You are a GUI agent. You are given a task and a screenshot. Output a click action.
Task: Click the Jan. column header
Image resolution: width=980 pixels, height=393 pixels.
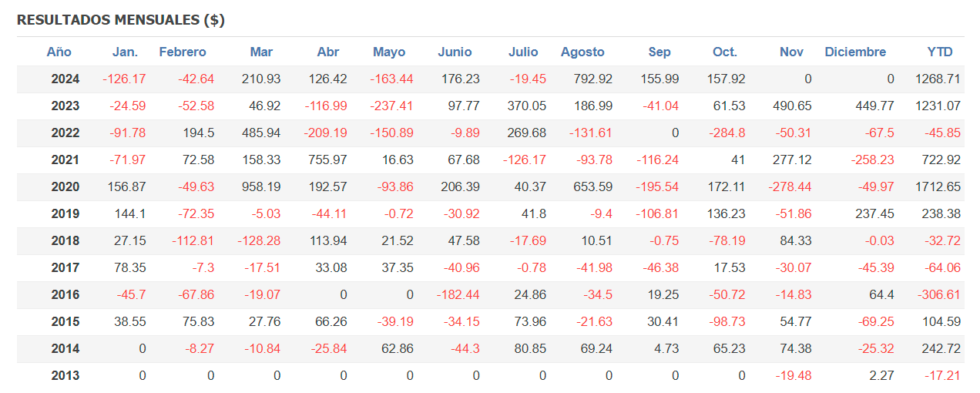(125, 52)
